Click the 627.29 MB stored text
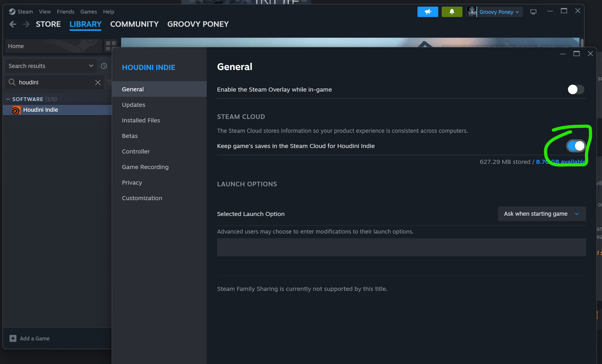602x364 pixels. 505,162
